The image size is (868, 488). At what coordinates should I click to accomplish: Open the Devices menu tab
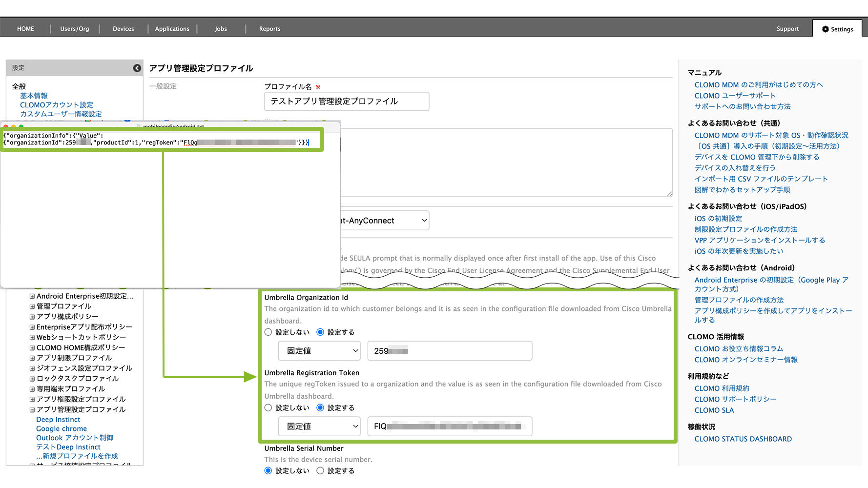tap(123, 29)
